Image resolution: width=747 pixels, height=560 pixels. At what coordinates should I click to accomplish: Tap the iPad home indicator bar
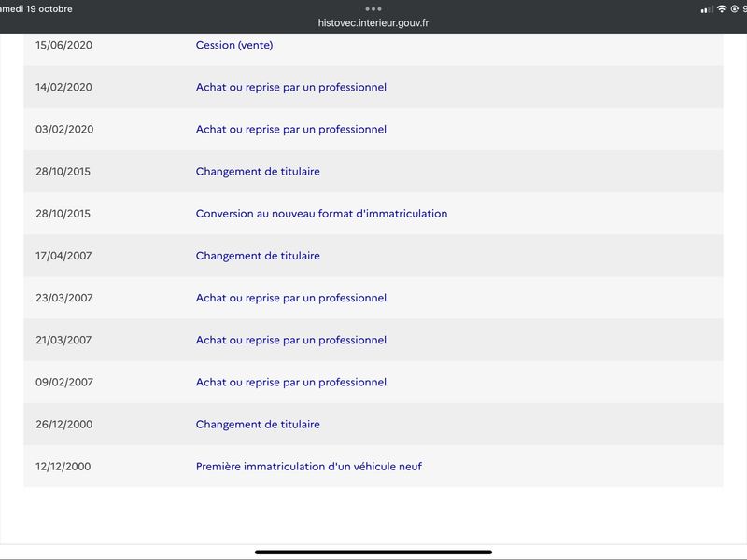coord(373,553)
